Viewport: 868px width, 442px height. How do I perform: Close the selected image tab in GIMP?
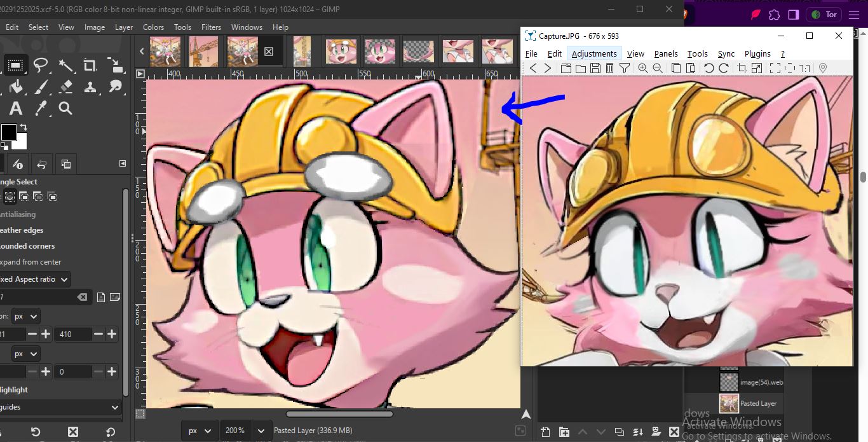[x=269, y=52]
